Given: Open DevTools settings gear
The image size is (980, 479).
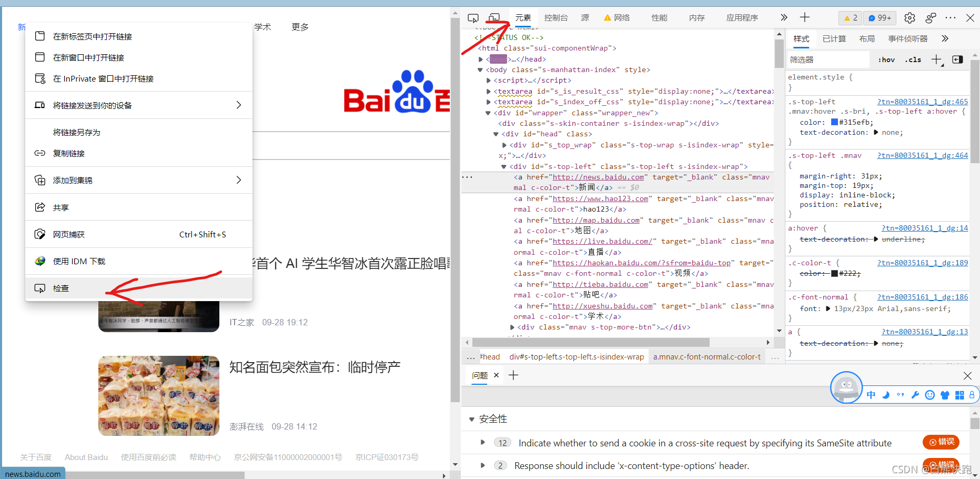Looking at the screenshot, I should [910, 18].
